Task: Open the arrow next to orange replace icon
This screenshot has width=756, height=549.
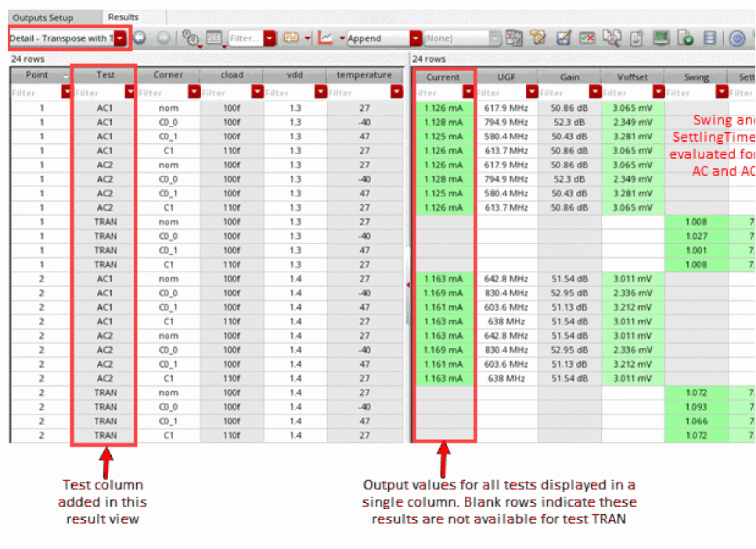Action: [307, 38]
